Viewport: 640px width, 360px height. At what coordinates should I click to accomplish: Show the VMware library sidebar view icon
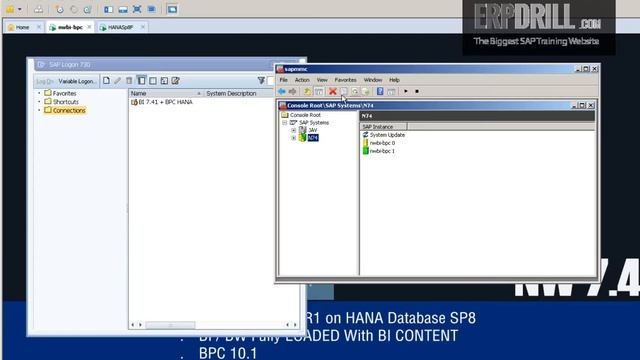click(108, 9)
